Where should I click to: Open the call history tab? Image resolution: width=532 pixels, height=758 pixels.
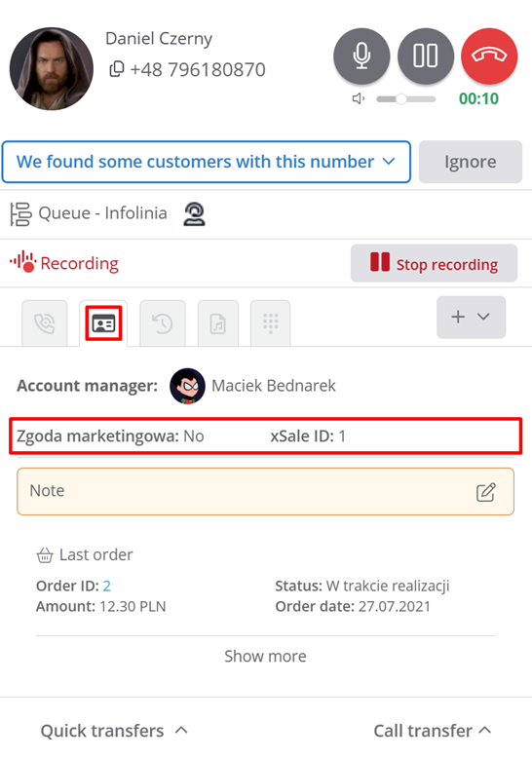coord(163,323)
